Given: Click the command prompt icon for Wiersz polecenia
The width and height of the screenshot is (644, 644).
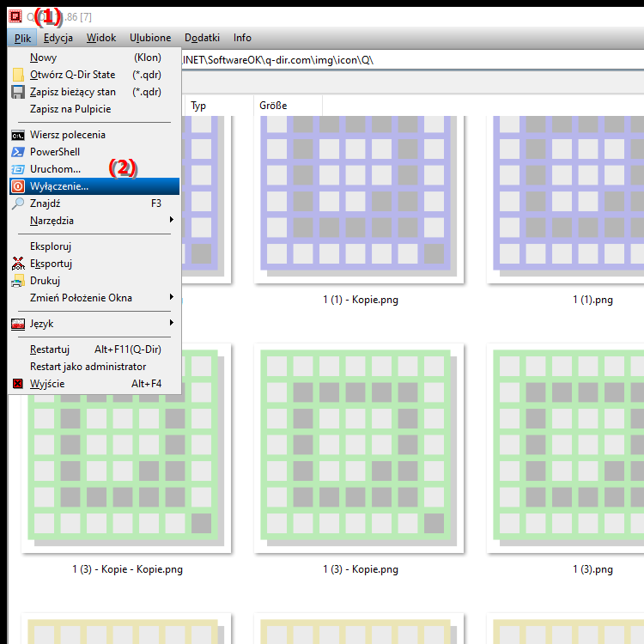Looking at the screenshot, I should click(x=18, y=135).
